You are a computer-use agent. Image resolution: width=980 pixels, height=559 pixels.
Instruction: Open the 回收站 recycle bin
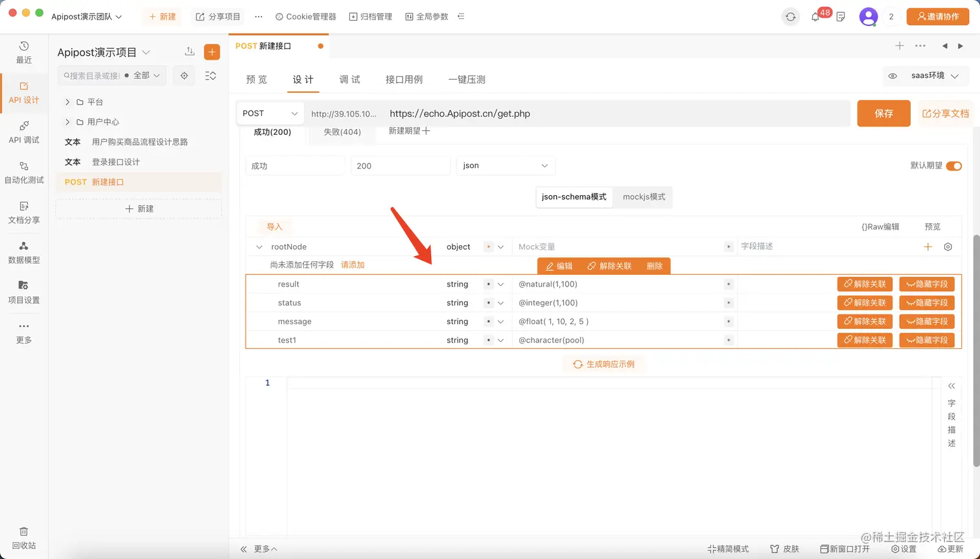point(24,538)
